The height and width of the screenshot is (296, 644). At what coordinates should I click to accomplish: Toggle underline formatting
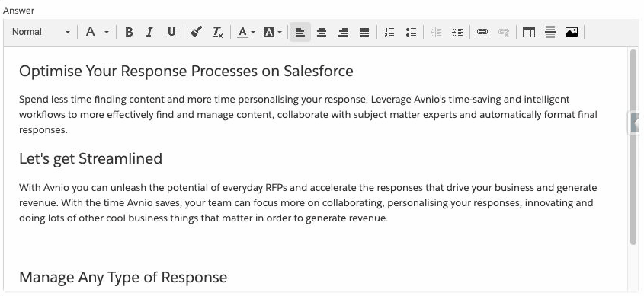point(171,32)
